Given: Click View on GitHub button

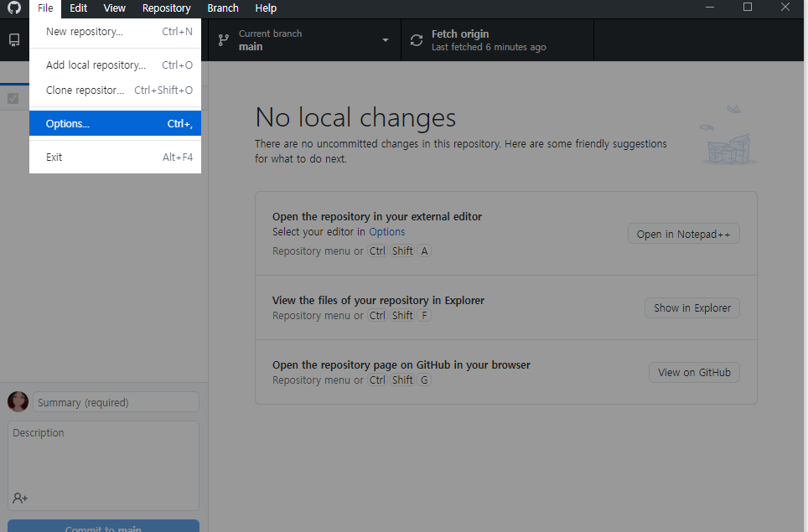Looking at the screenshot, I should pyautogui.click(x=694, y=372).
